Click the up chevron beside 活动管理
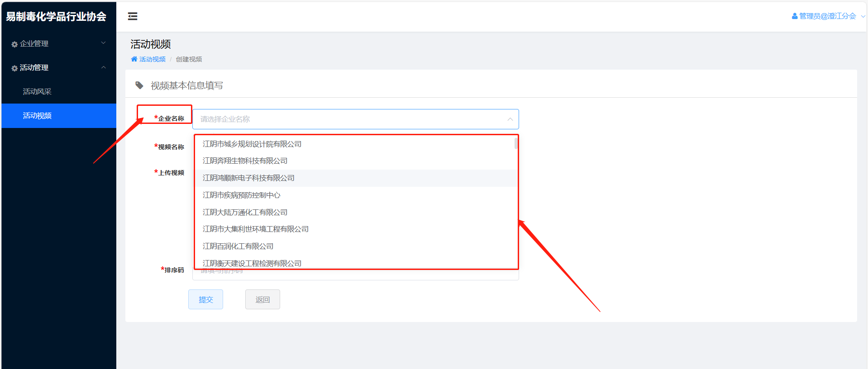The image size is (868, 369). point(103,67)
